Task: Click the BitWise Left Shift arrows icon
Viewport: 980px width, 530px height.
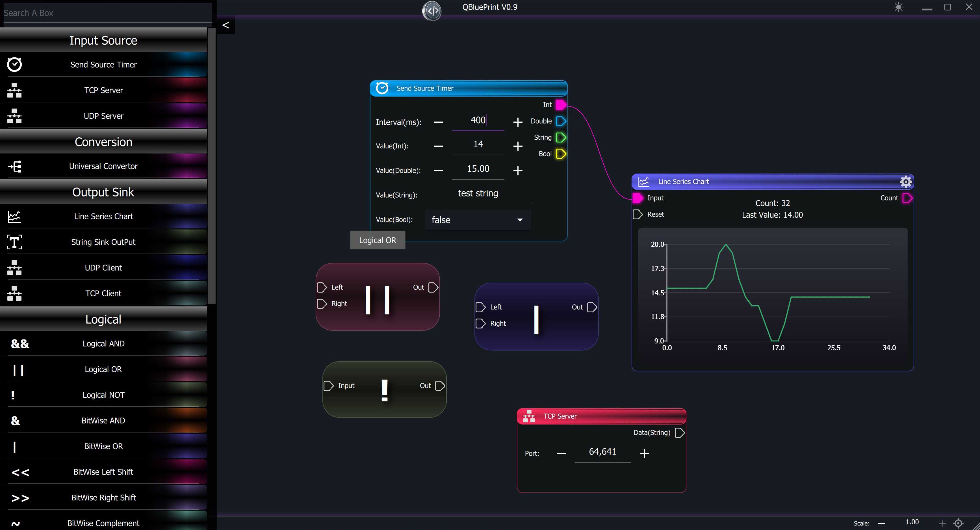Action: tap(20, 472)
